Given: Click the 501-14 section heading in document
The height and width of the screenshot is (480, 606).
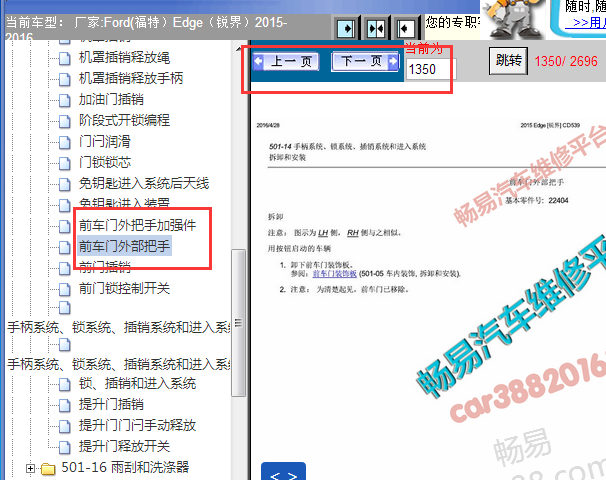Looking at the screenshot, I should coord(347,146).
